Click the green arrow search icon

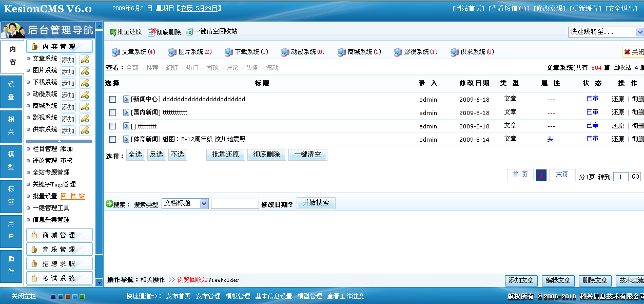[109, 204]
